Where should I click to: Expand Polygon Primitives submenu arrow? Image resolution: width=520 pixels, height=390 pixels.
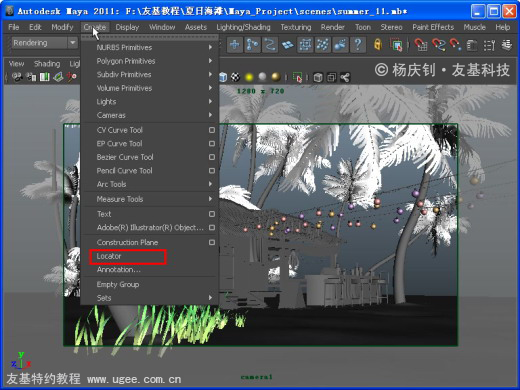point(210,61)
